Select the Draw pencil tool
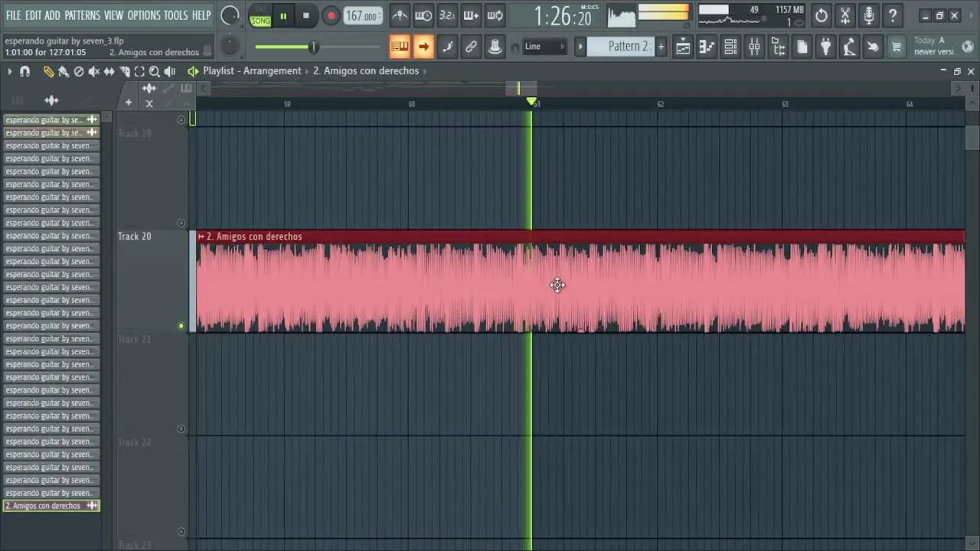Image resolution: width=980 pixels, height=551 pixels. pyautogui.click(x=48, y=71)
